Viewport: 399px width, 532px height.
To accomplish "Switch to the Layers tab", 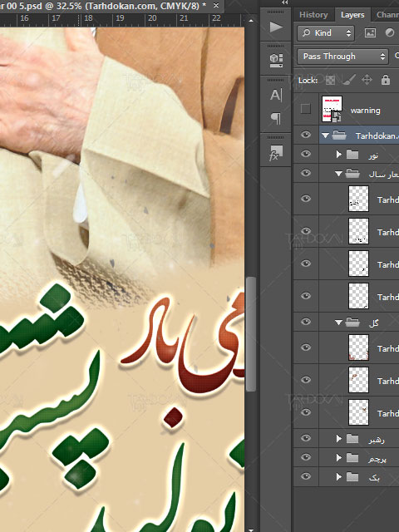I will tap(352, 15).
